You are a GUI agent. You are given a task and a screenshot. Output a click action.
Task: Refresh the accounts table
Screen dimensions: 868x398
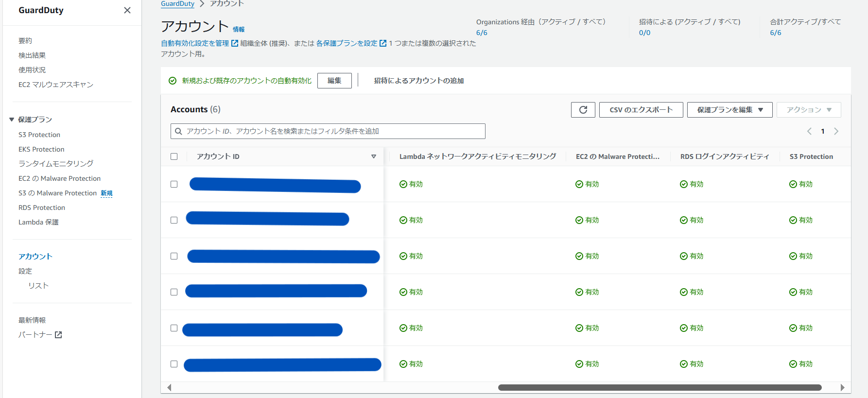(x=583, y=110)
